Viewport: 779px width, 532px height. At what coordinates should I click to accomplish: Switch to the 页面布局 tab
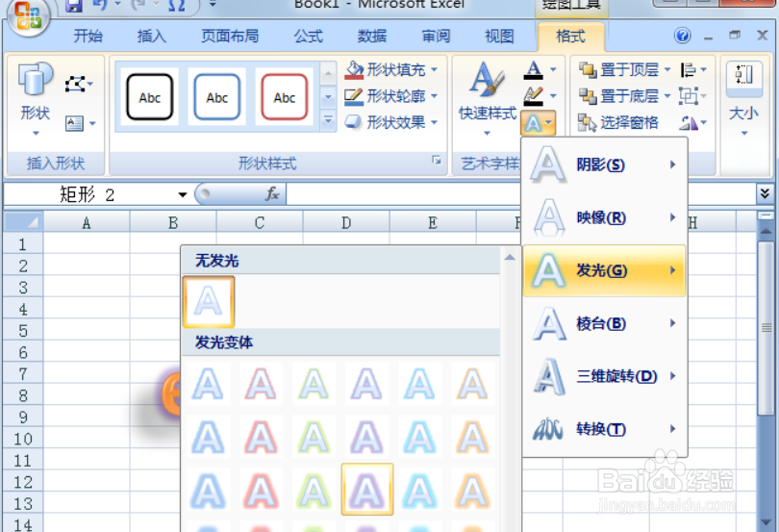pyautogui.click(x=230, y=36)
